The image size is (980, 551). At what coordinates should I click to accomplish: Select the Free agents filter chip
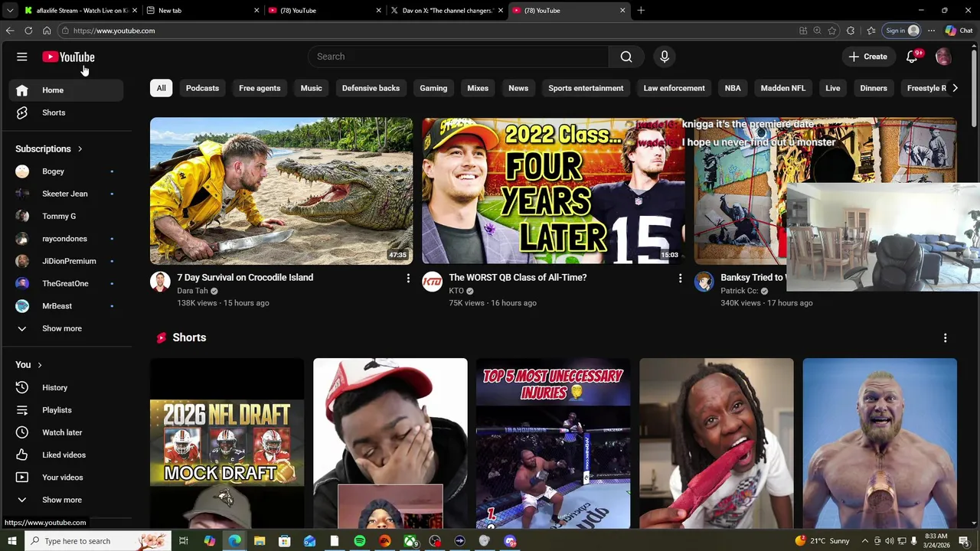point(260,88)
